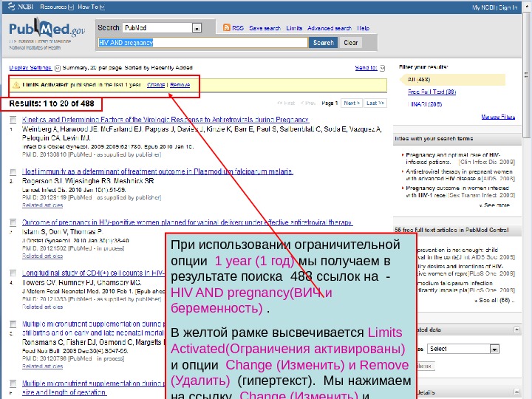This screenshot has width=532, height=399.
Task: Open Pregnancy outcome in women infected with HIV-1 title
Action: click(x=457, y=191)
